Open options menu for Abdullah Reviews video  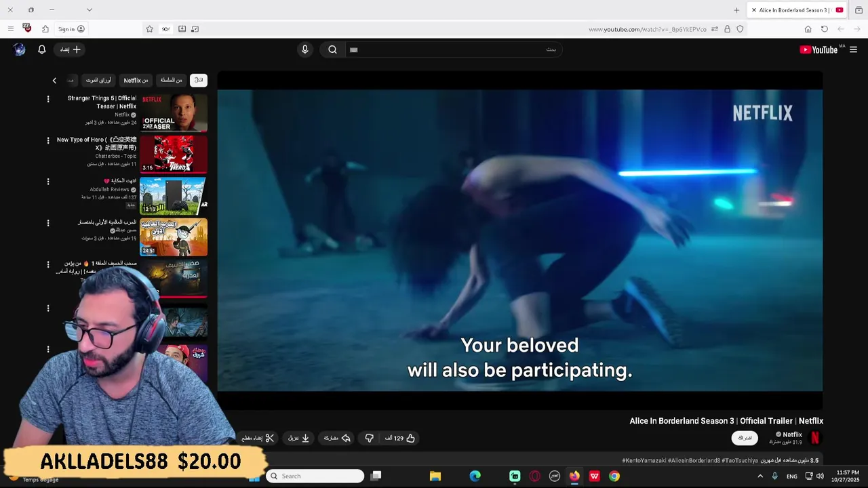[x=47, y=182]
